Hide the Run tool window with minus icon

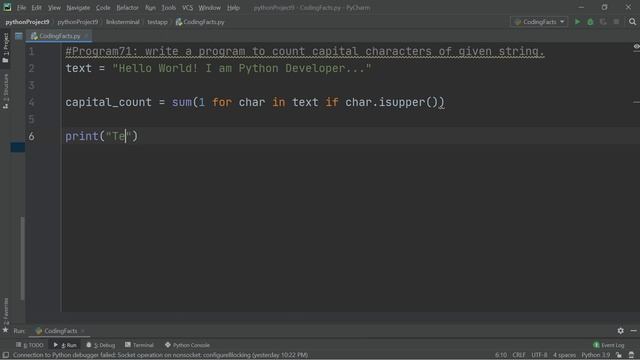[633, 331]
